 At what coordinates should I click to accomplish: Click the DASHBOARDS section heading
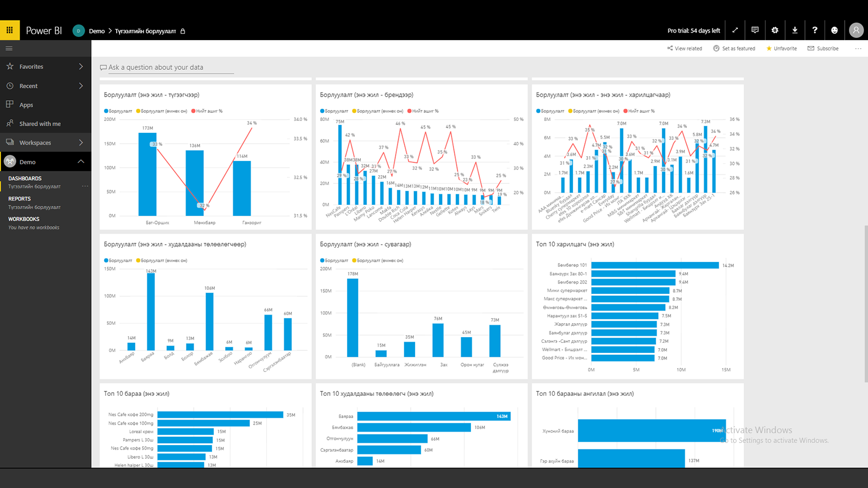[x=25, y=178]
